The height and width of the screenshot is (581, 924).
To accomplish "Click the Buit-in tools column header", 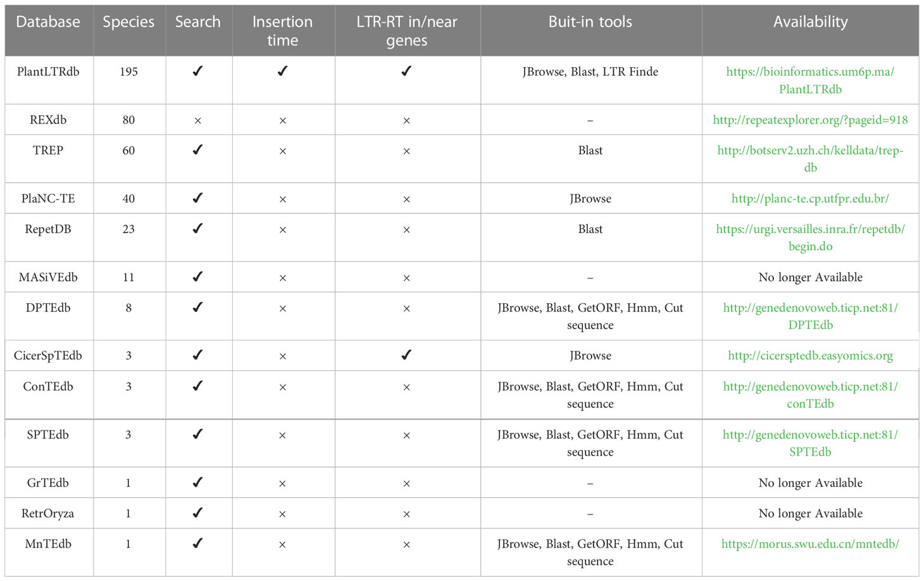I will 590,22.
